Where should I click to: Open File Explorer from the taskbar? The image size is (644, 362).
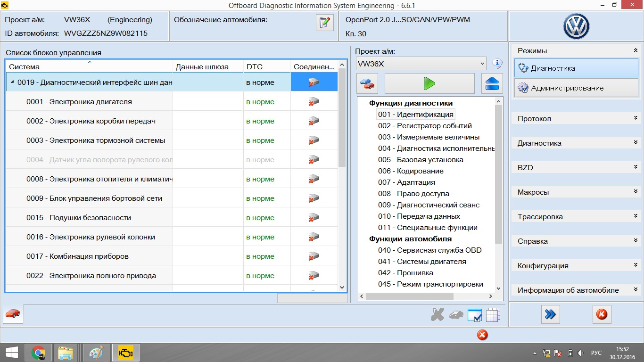(66, 352)
